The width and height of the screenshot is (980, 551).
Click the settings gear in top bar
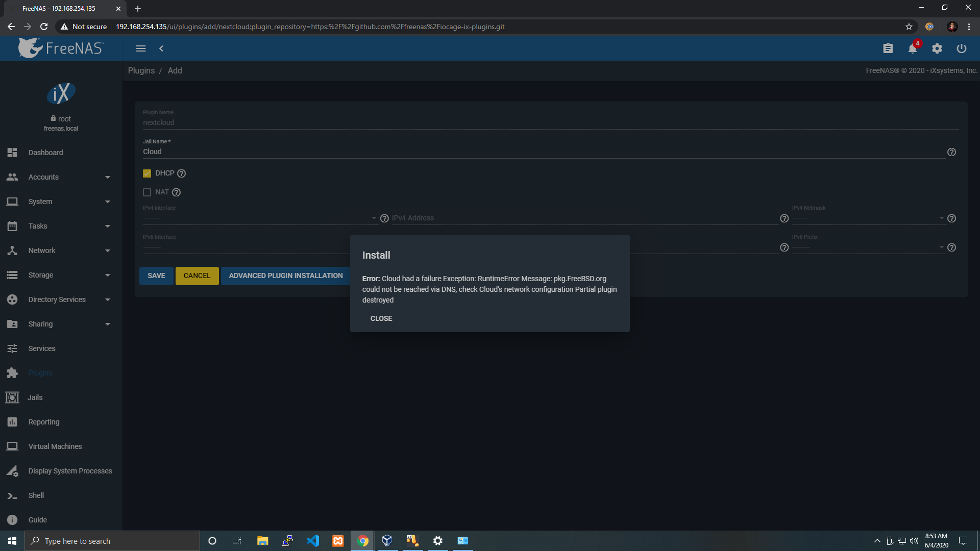(x=937, y=48)
